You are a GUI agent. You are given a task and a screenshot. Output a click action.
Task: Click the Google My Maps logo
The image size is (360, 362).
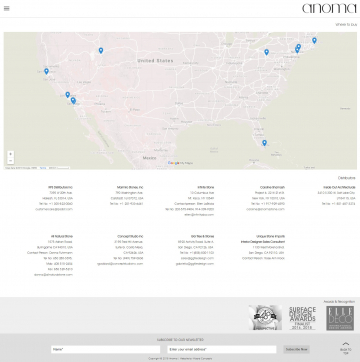[x=180, y=163]
